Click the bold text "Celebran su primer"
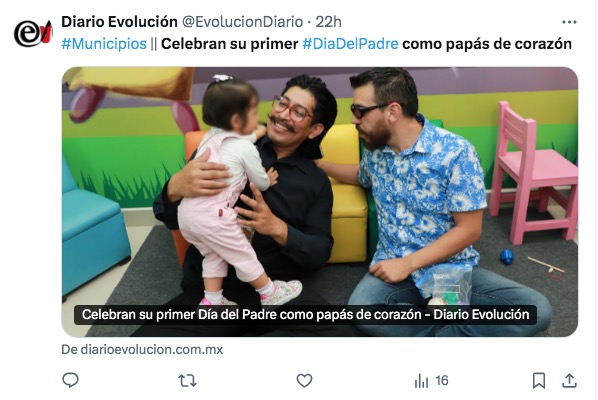The height and width of the screenshot is (400, 598). (230, 44)
